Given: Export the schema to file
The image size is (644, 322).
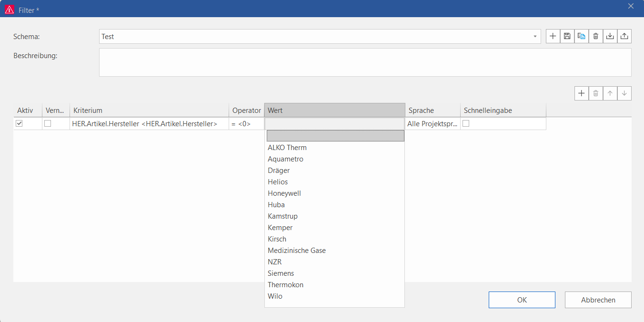Looking at the screenshot, I should pos(624,36).
